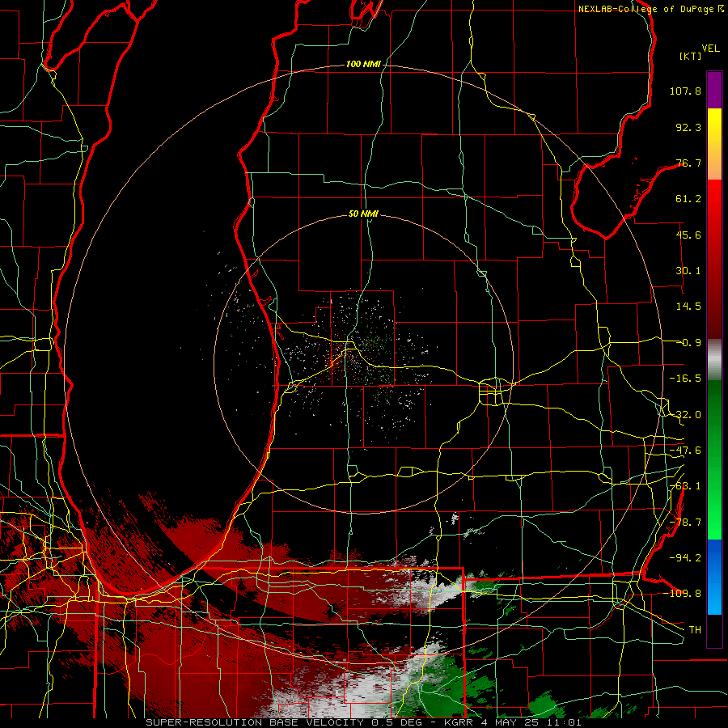Pick the yellow-orange segment of velocity scale
728x728 pixels.
714,144
